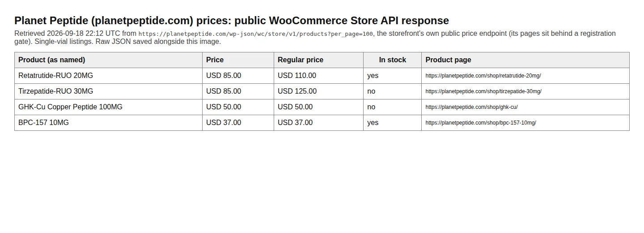Viewport: 644px width, 233px height.
Task: Click the USD 110.00 regular price cell
Action: pyautogui.click(x=318, y=76)
